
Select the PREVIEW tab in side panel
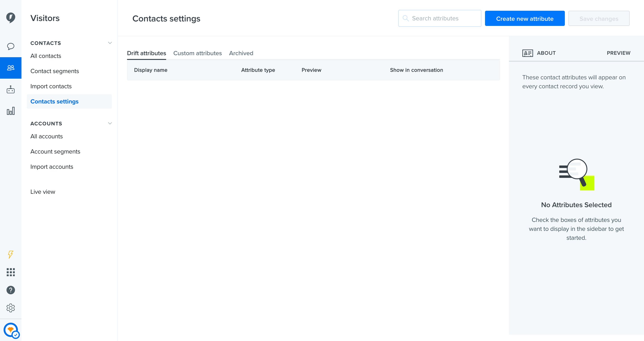(x=619, y=53)
